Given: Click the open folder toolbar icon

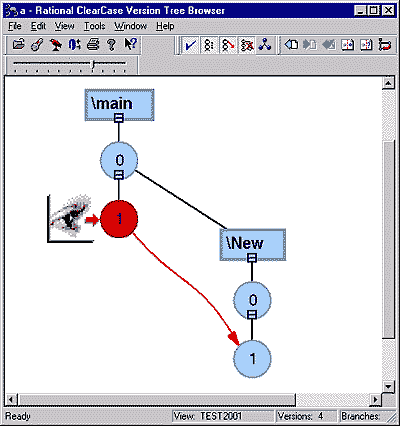Looking at the screenshot, I should click(x=19, y=44).
